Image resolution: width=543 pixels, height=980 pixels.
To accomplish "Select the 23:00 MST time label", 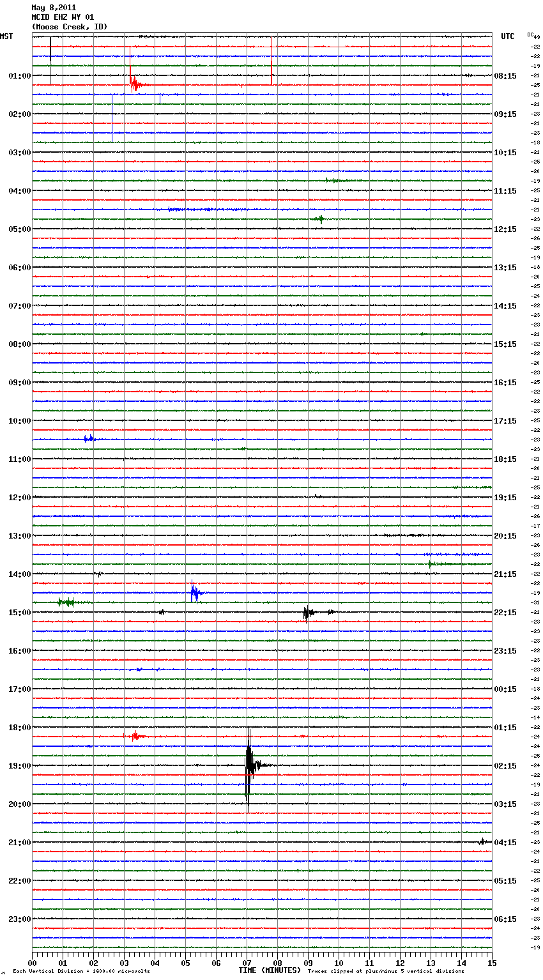I will point(19,919).
